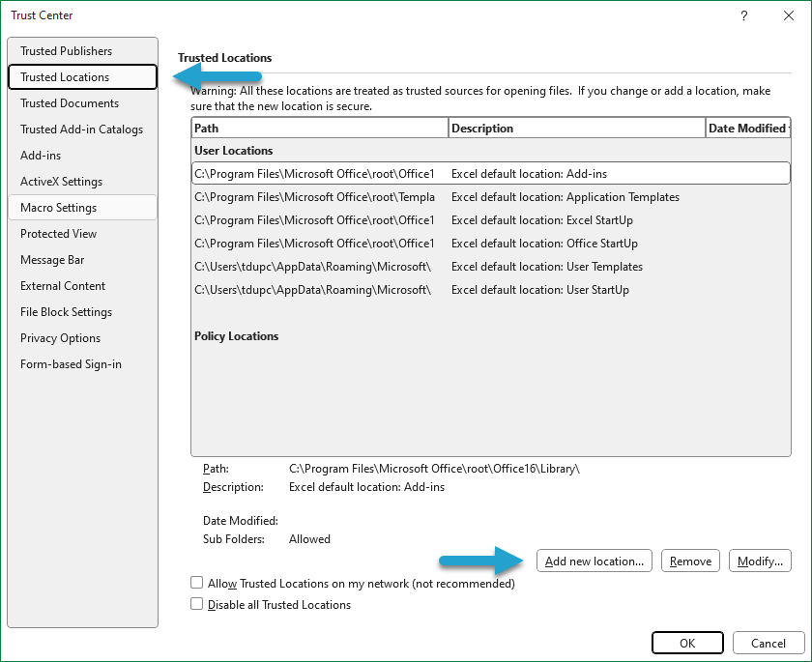Select the Add-ins default location row
812x662 pixels.
pos(491,173)
